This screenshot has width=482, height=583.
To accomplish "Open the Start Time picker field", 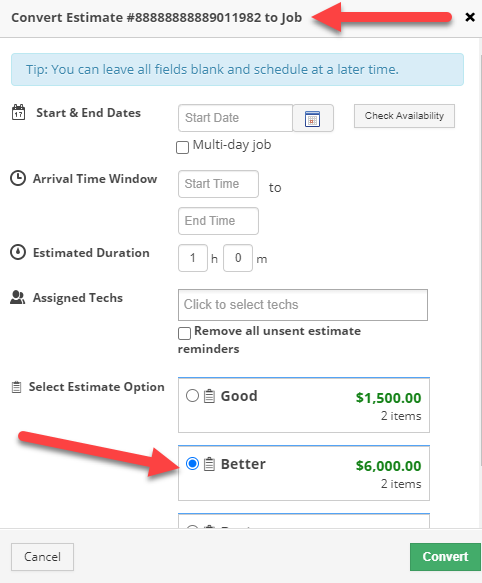I will pyautogui.click(x=218, y=184).
